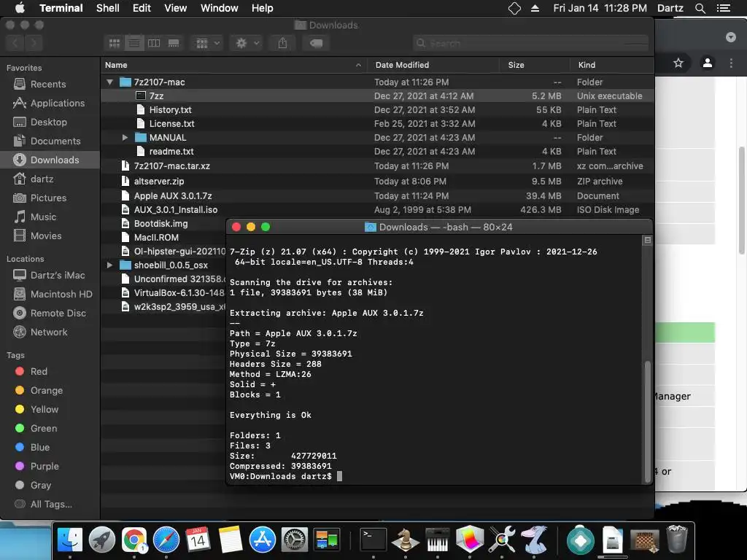
Task: Select the 7zz executable file
Action: click(377, 96)
